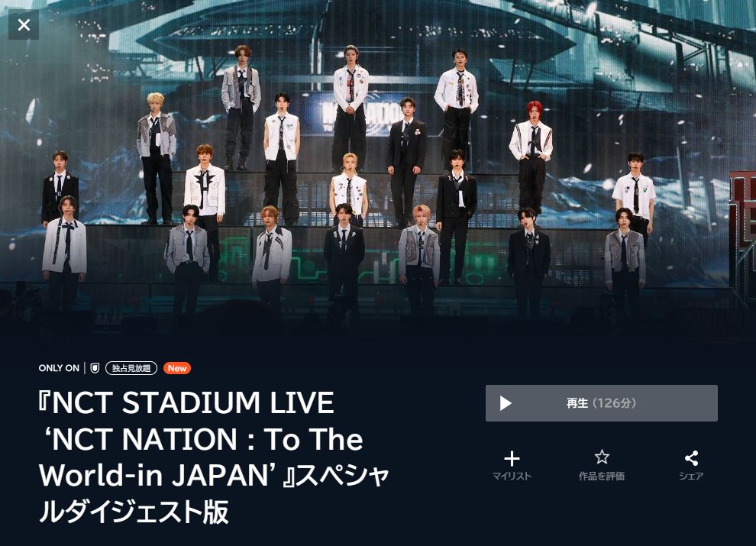756x546 pixels.
Task: Click the top-center performer in white shirt
Action: coord(350,107)
